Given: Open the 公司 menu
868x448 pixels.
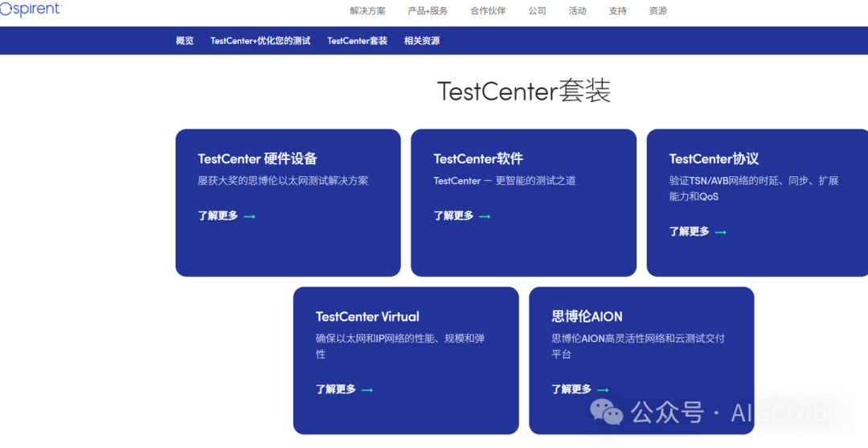Looking at the screenshot, I should [x=537, y=11].
